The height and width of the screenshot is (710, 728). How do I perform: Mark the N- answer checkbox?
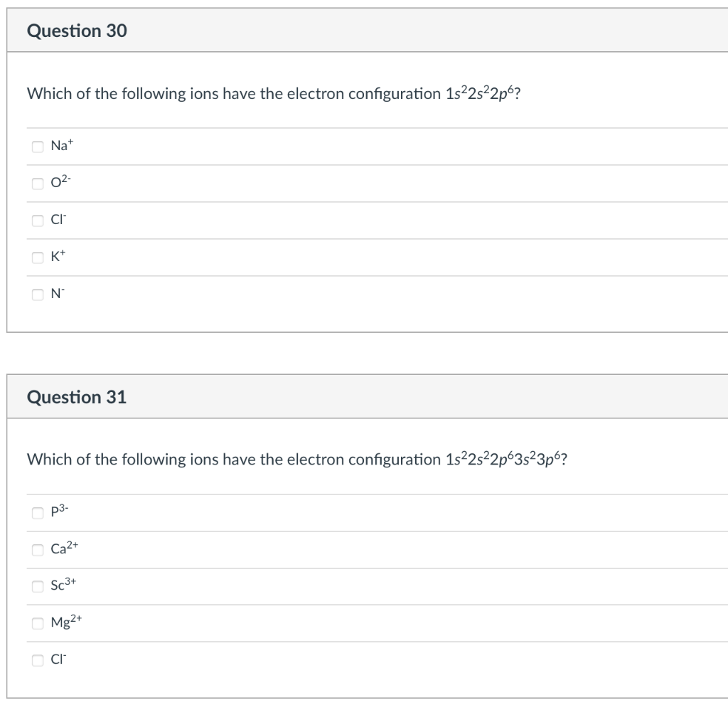(37, 295)
